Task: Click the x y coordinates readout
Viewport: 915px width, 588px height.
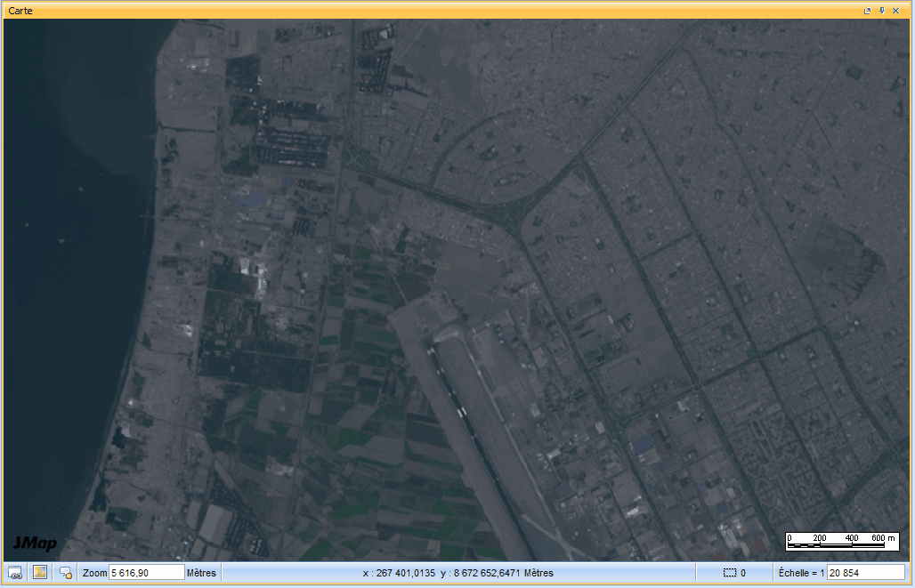Action: (457, 573)
